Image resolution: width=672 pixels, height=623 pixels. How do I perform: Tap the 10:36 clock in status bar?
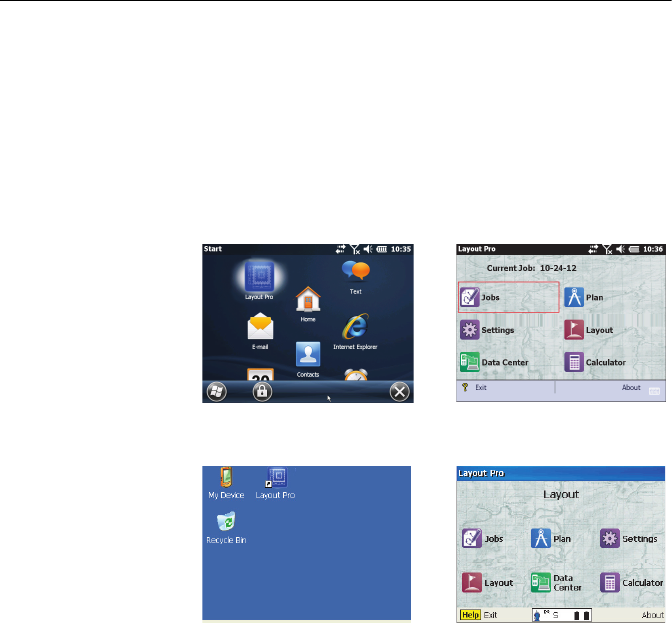coord(653,249)
